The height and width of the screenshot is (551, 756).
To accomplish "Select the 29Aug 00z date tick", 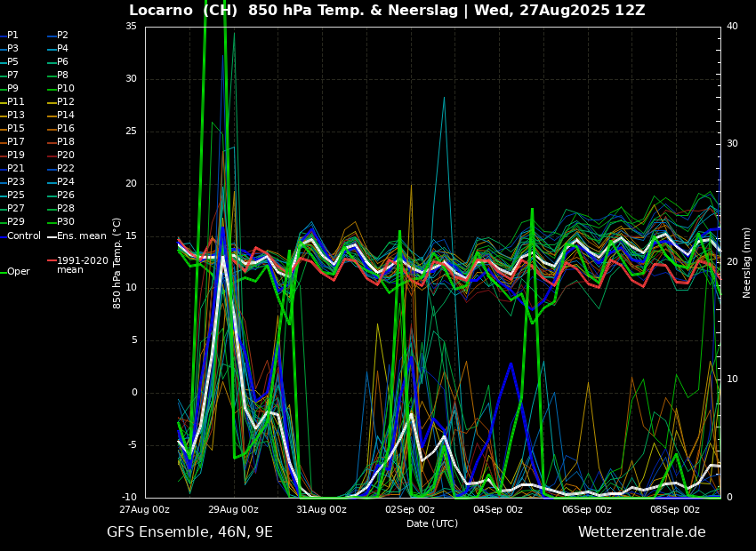I will point(233,509).
